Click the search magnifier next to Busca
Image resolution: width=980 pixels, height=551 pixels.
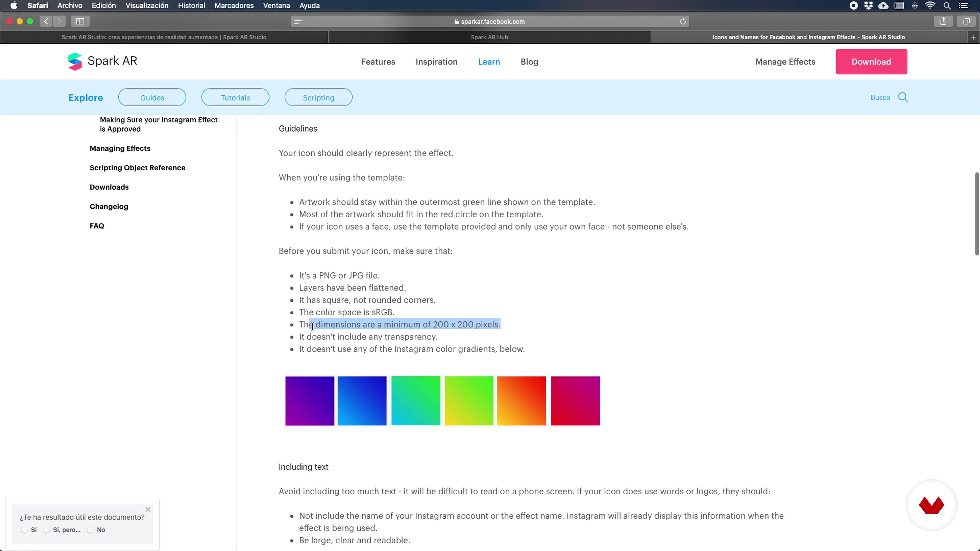click(903, 97)
